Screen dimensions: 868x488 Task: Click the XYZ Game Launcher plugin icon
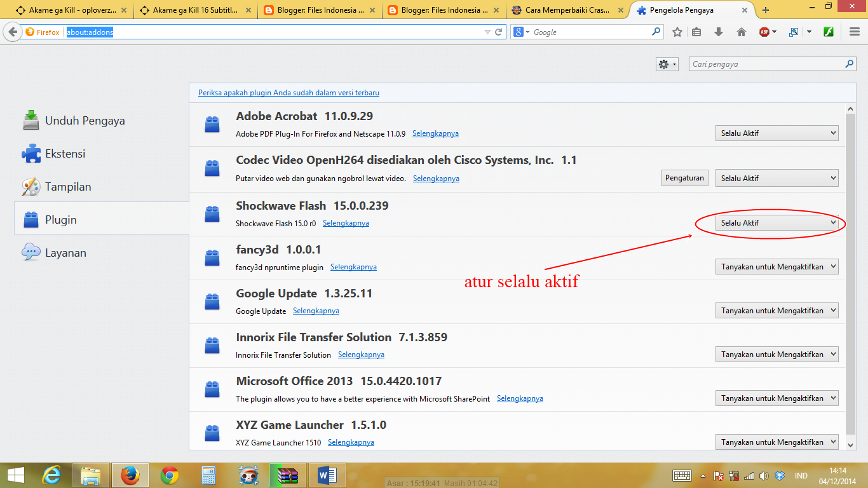click(212, 433)
